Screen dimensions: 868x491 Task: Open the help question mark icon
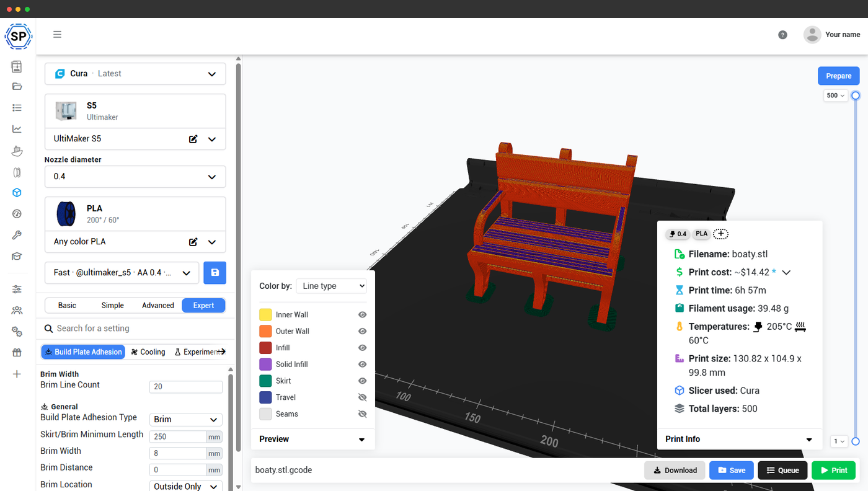point(782,35)
